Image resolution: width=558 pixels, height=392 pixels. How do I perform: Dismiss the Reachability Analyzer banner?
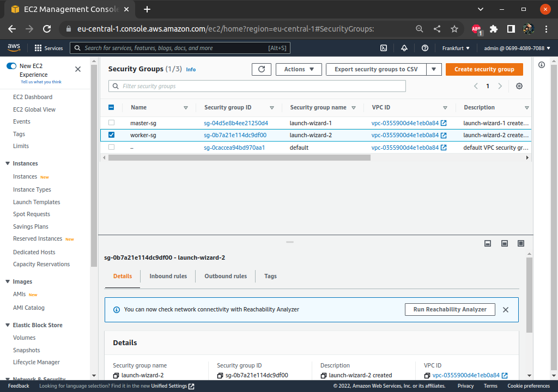(x=506, y=310)
